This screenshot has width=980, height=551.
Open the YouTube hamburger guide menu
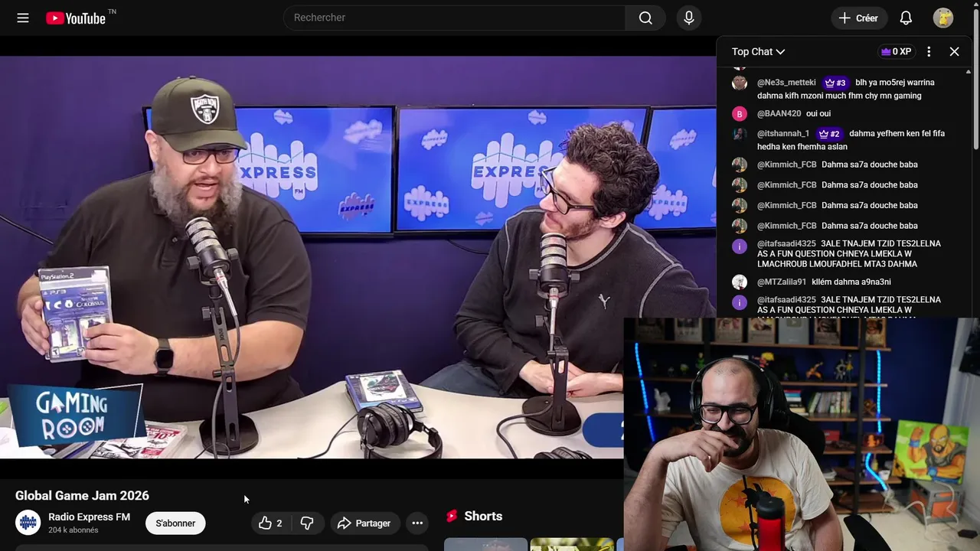tap(23, 18)
